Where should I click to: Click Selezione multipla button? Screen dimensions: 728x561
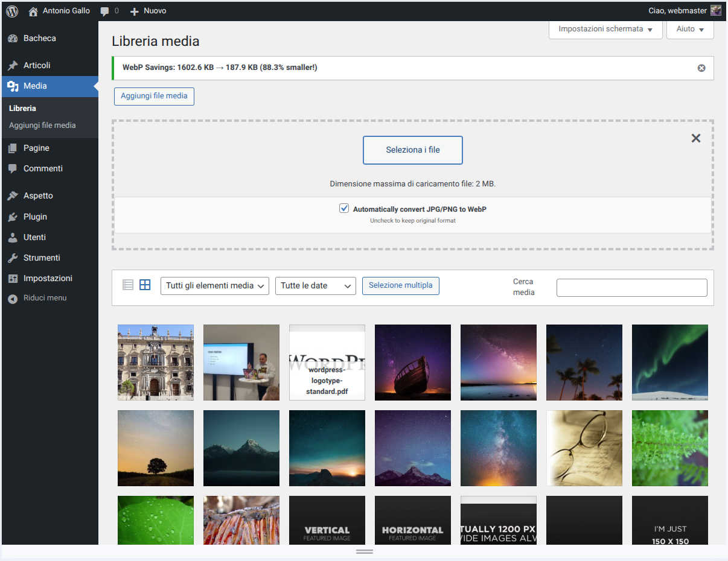tap(401, 286)
